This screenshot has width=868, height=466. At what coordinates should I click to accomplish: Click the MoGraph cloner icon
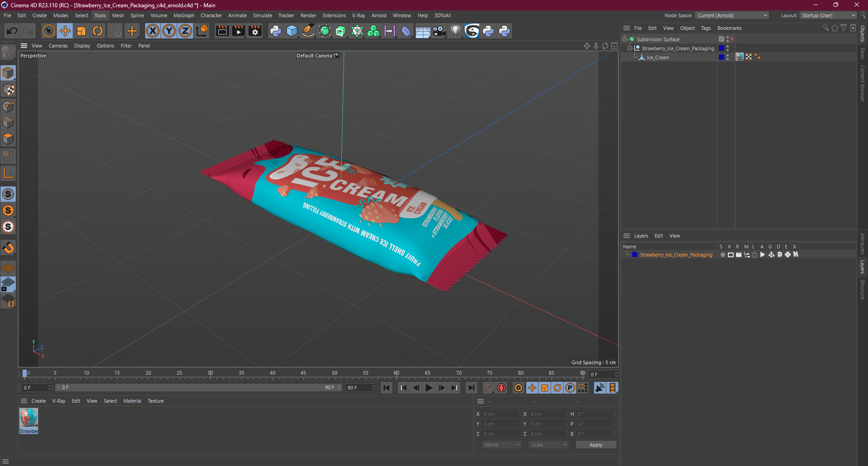[373, 31]
